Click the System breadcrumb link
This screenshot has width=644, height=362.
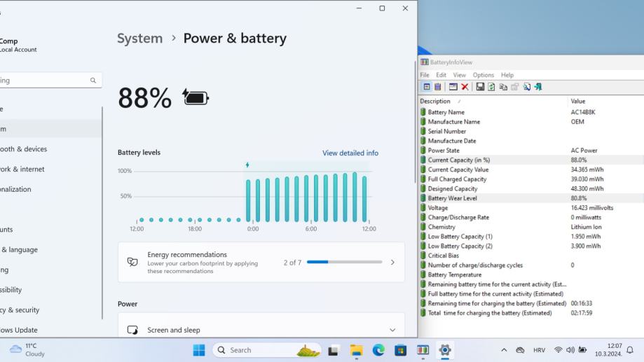click(140, 39)
